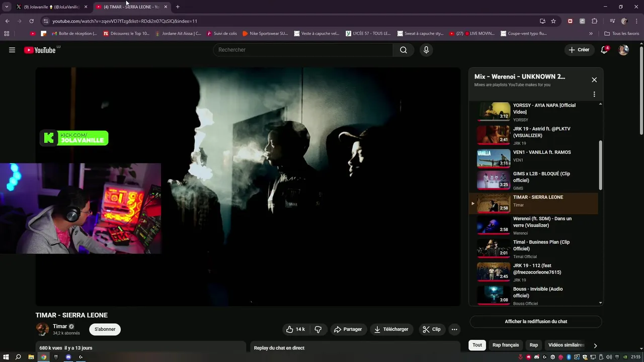Like the TIMAR - SIERRA LEONE video

click(x=295, y=329)
